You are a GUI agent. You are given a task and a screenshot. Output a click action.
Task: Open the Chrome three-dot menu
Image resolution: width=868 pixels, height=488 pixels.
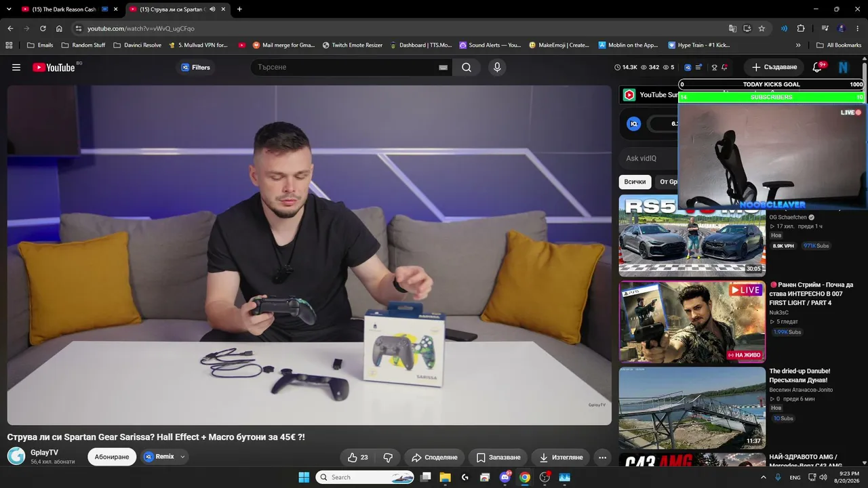(857, 28)
